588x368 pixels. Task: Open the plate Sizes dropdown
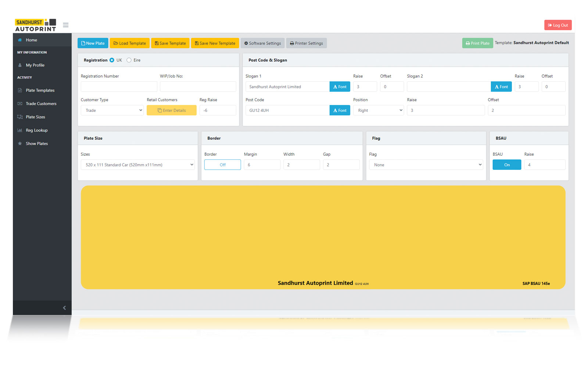point(138,165)
